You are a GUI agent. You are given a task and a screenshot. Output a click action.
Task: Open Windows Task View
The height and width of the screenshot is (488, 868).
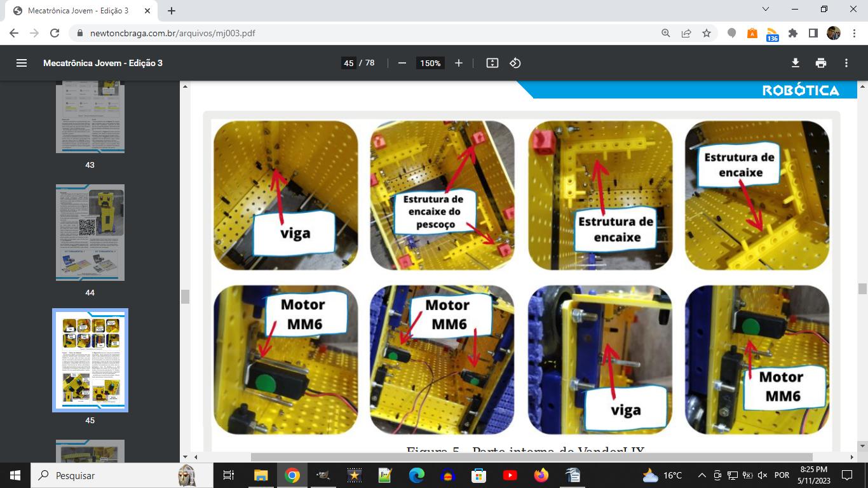(x=229, y=475)
